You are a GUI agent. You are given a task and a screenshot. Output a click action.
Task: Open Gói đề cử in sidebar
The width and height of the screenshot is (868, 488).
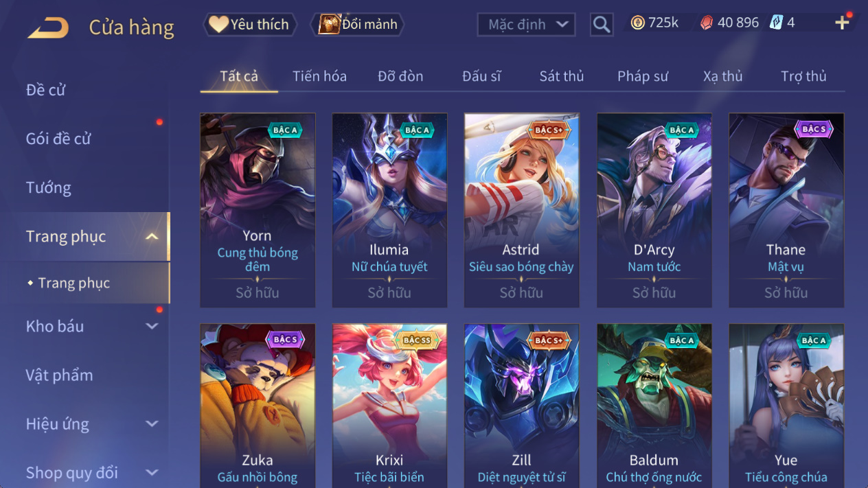click(x=58, y=139)
